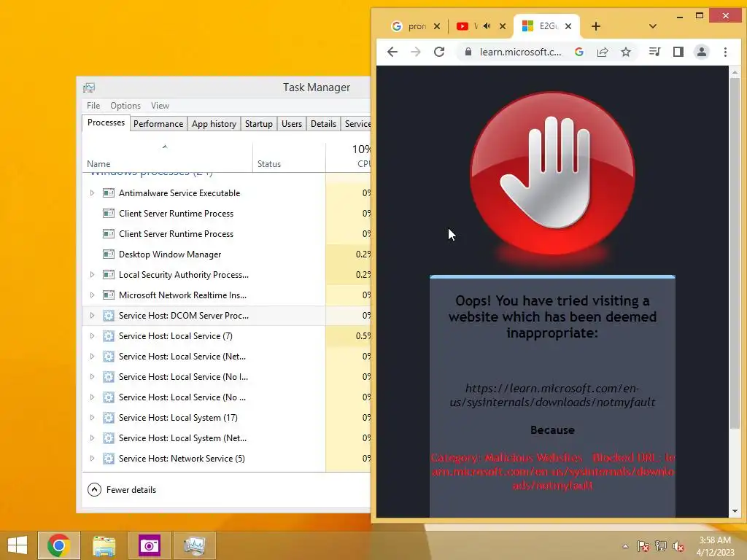Show hidden tray icons arrow
The image size is (747, 560).
[625, 546]
